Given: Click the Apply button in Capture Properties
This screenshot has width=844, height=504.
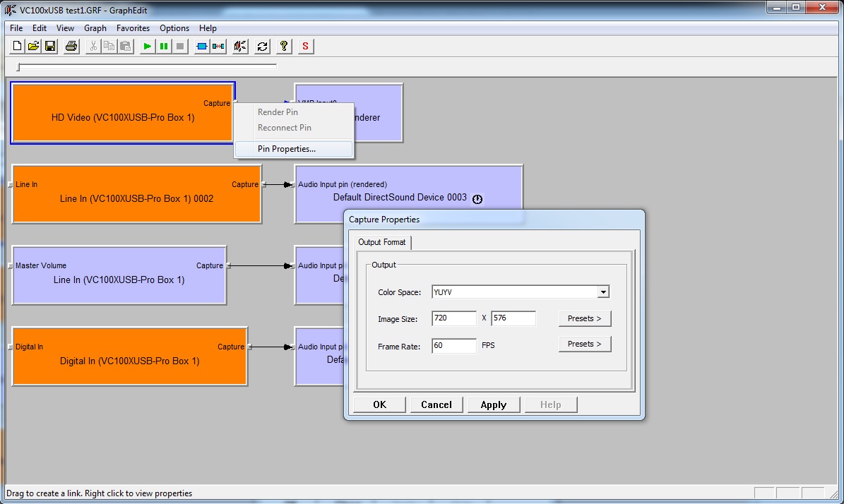Looking at the screenshot, I should [x=493, y=404].
